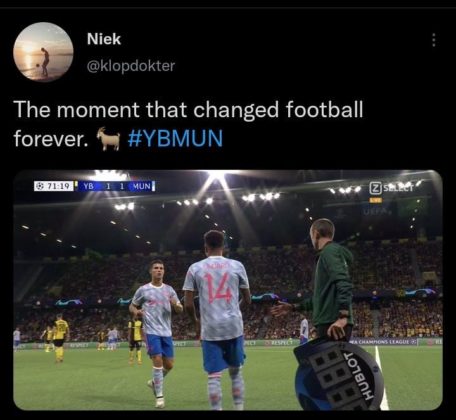
Task: Click the goat emoji in the tweet
Action: [108, 138]
